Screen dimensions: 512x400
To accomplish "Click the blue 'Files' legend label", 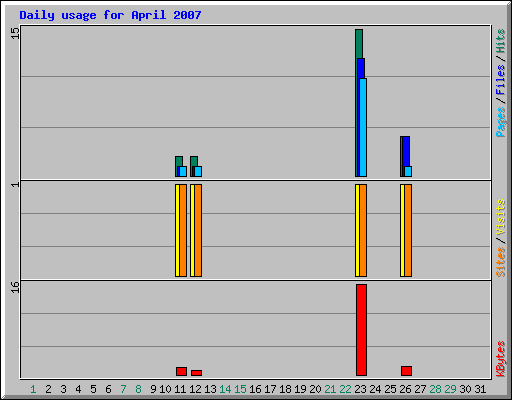I will 500,80.
